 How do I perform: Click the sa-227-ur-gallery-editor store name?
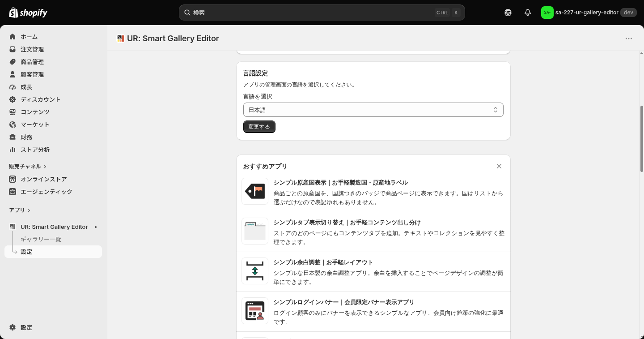(587, 13)
